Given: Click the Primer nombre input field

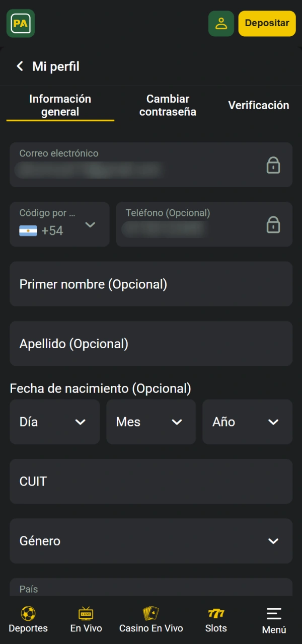Looking at the screenshot, I should point(151,284).
